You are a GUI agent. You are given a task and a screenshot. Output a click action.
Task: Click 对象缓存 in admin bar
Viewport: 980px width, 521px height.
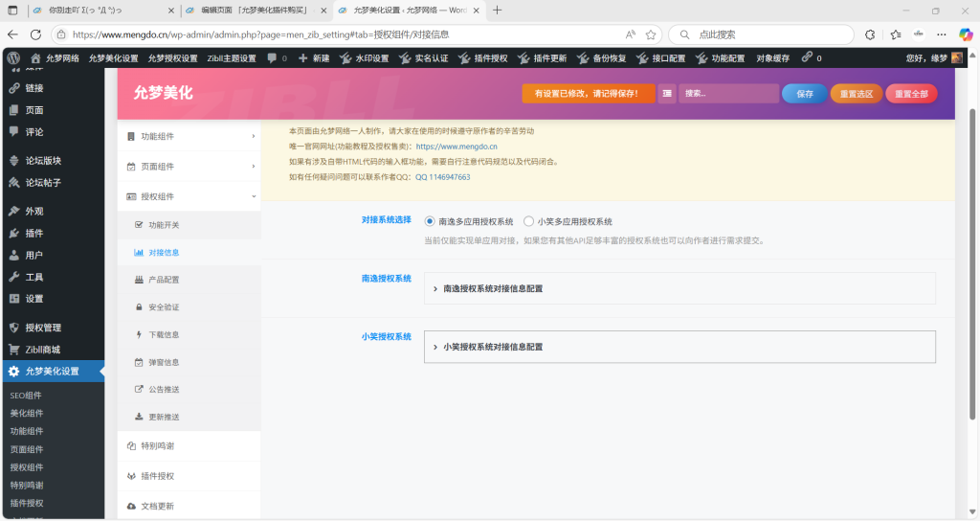(x=773, y=58)
